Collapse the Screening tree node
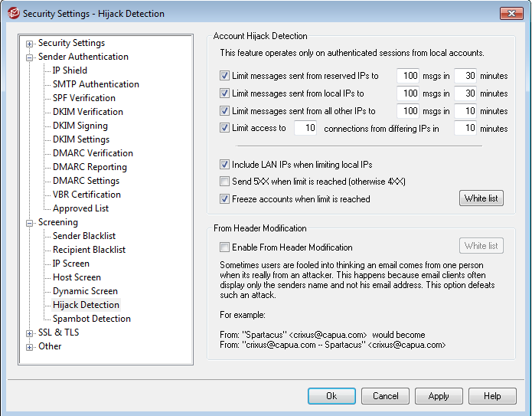The width and height of the screenshot is (532, 416). click(30, 223)
